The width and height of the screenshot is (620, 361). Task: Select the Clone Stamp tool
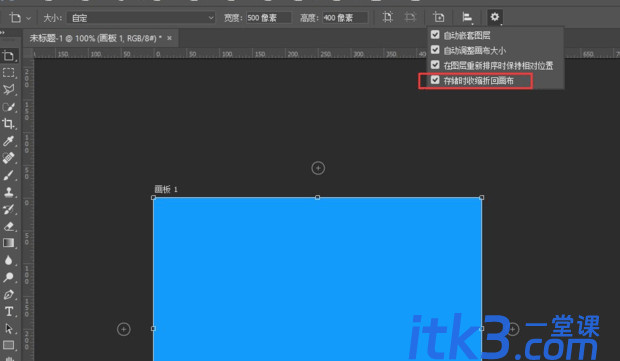coord(8,192)
